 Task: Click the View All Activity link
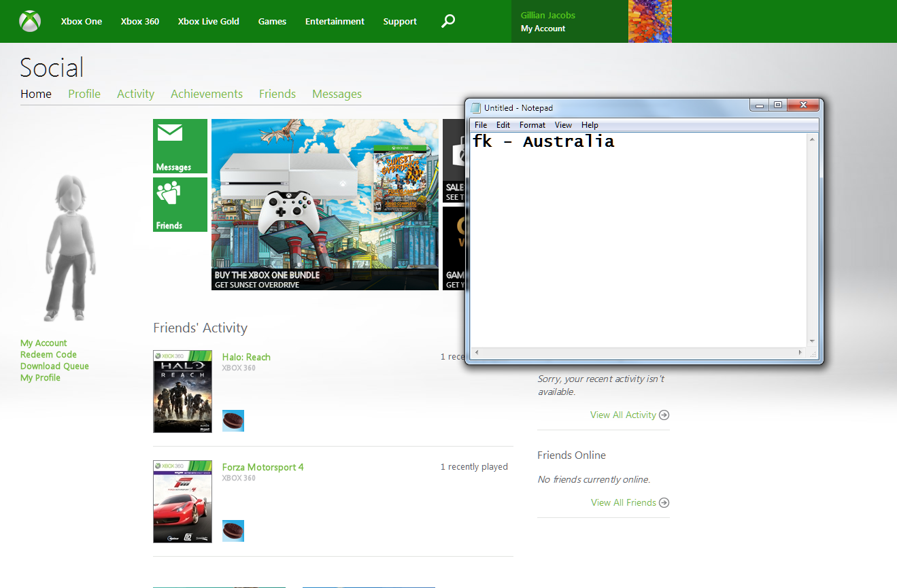[x=623, y=415]
